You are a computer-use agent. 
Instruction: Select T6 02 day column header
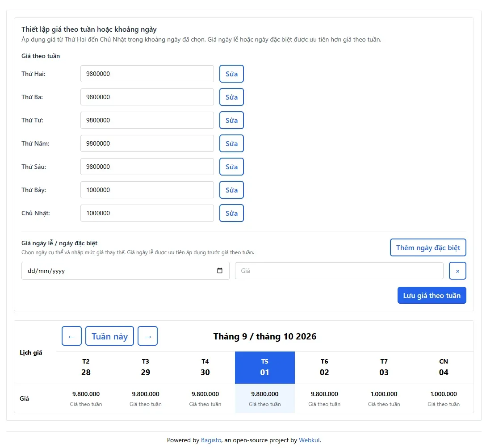click(324, 368)
